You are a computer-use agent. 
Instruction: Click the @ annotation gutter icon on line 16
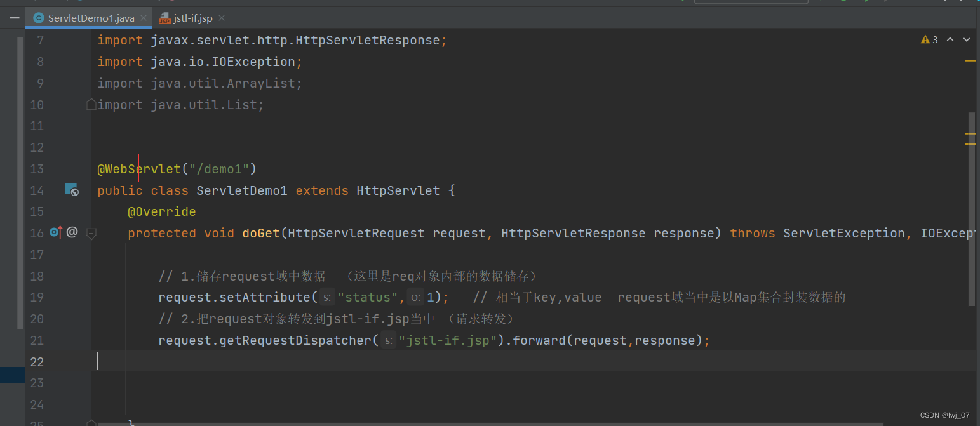click(72, 232)
